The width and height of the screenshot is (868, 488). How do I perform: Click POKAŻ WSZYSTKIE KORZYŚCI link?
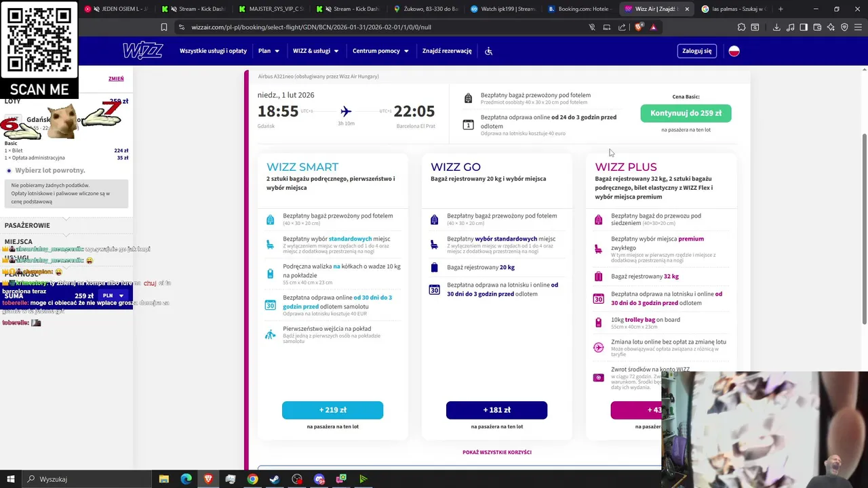tap(497, 452)
